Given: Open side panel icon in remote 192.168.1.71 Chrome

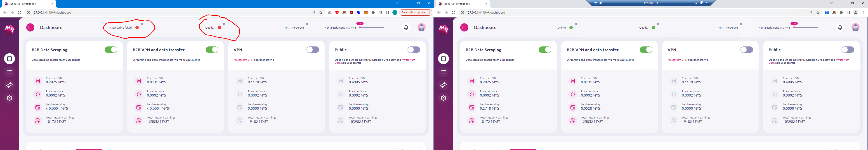Looking at the screenshot, I should click(x=849, y=12).
